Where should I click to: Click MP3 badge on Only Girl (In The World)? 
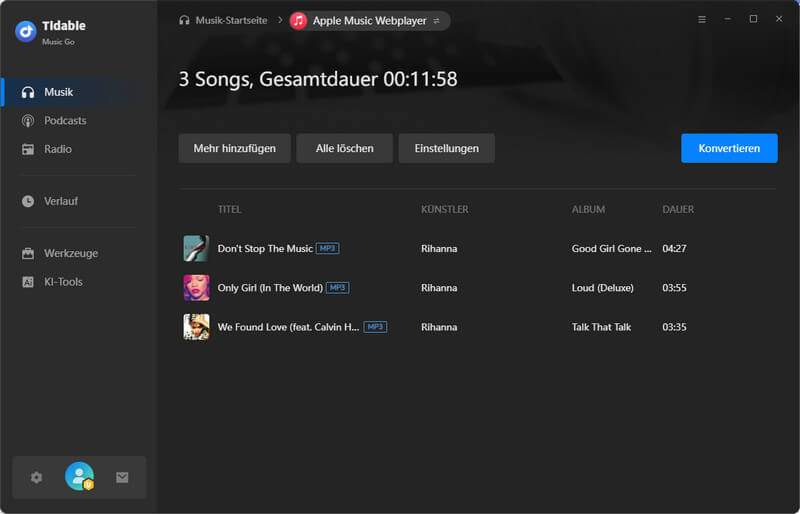pos(338,288)
